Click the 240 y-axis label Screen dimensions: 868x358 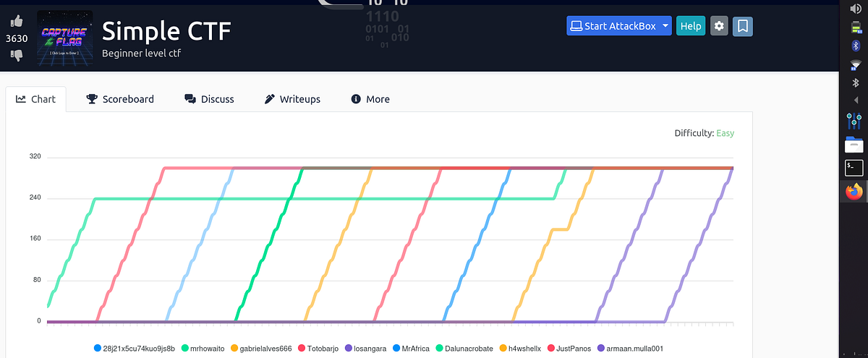(x=35, y=198)
